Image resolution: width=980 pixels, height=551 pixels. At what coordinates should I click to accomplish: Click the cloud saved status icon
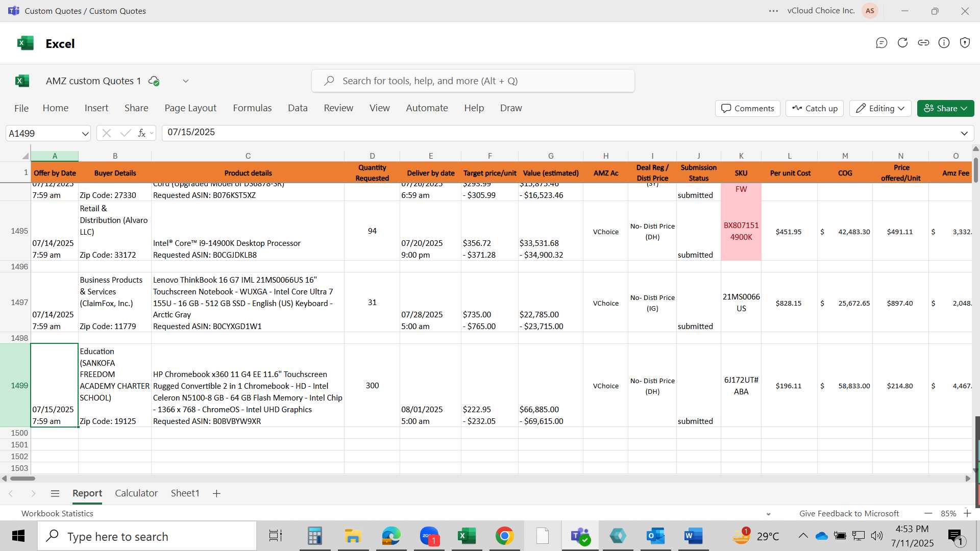(154, 81)
